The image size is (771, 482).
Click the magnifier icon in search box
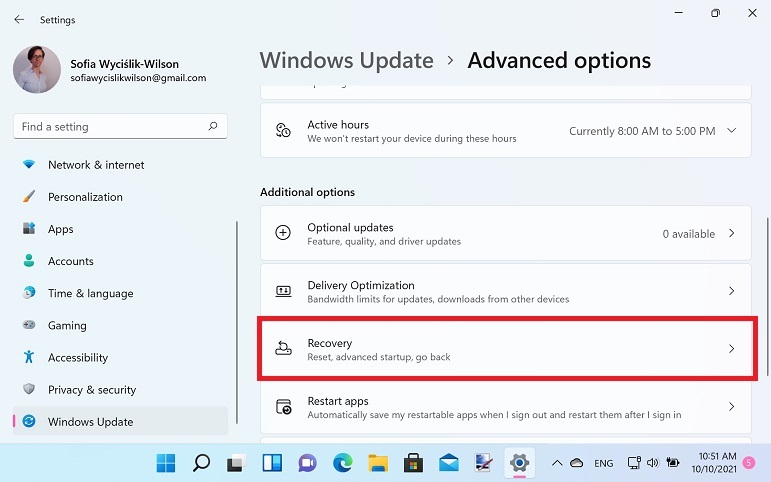(x=212, y=126)
